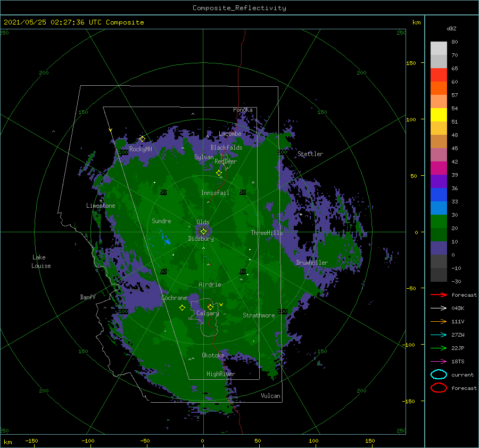
Task: Click the current label beside the cyan ellipse
Action: click(x=463, y=374)
